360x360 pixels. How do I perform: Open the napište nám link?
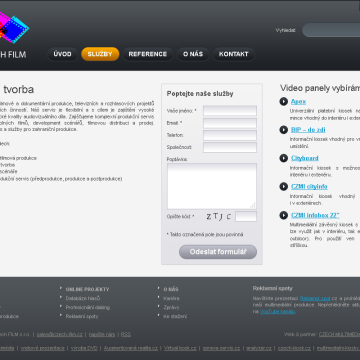pyautogui.click(x=102, y=334)
